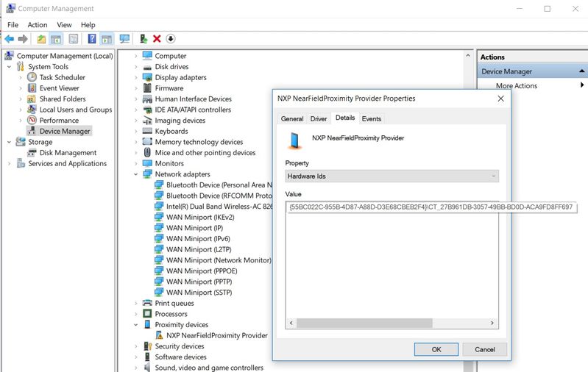
Task: Click Cancel in the Properties dialog
Action: (484, 349)
